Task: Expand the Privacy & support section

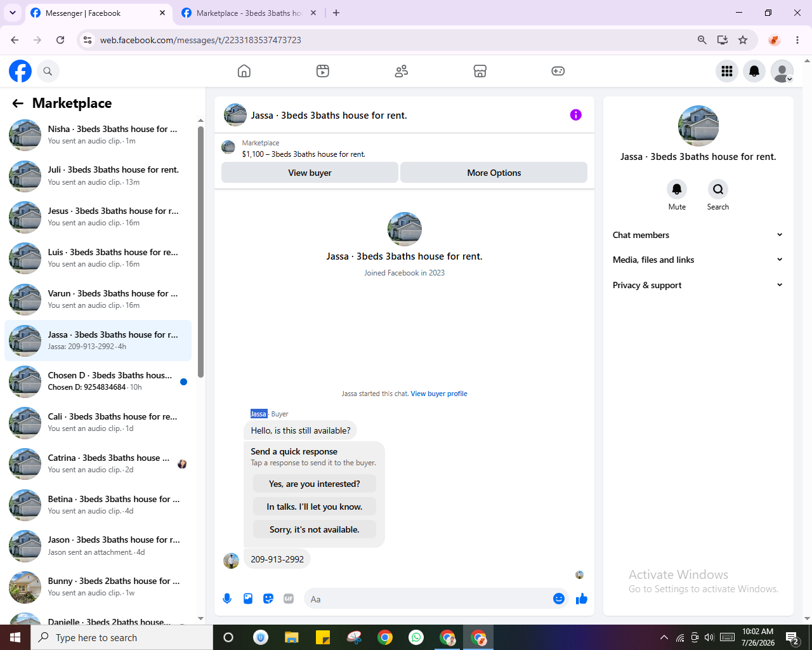Action: [x=698, y=285]
